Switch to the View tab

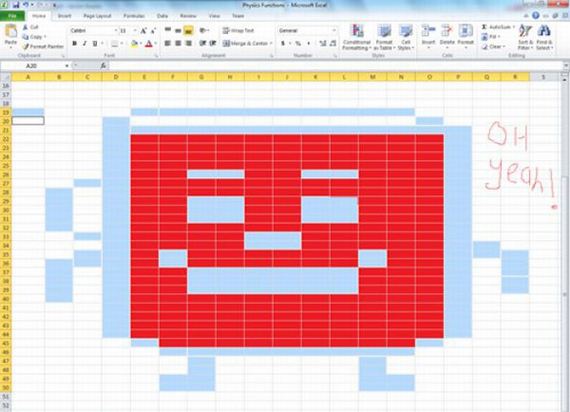(x=214, y=16)
